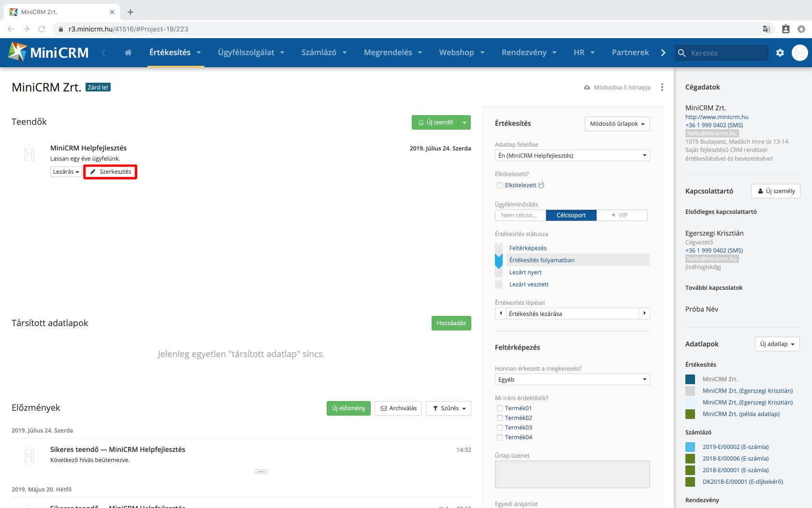Open Webshop menu

(462, 53)
